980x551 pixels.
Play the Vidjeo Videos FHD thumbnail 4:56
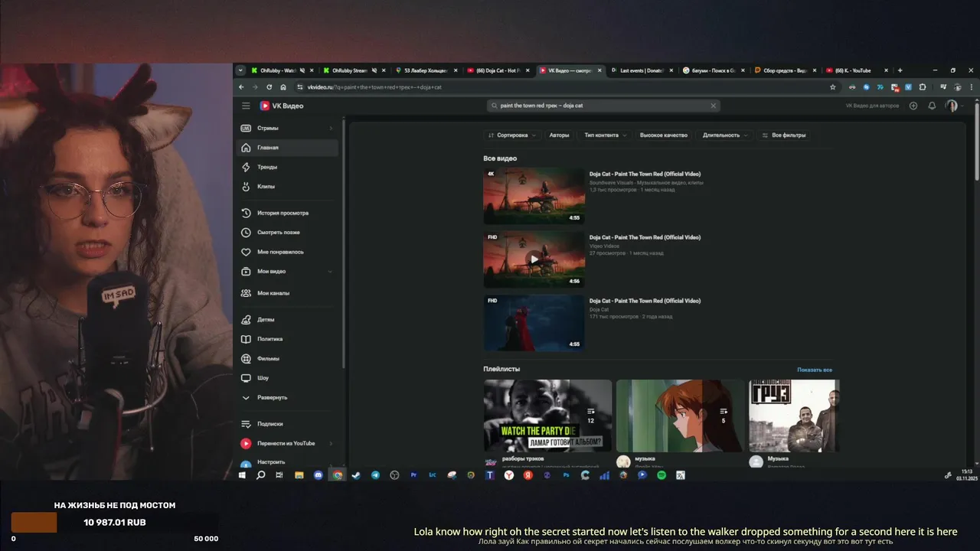point(534,259)
